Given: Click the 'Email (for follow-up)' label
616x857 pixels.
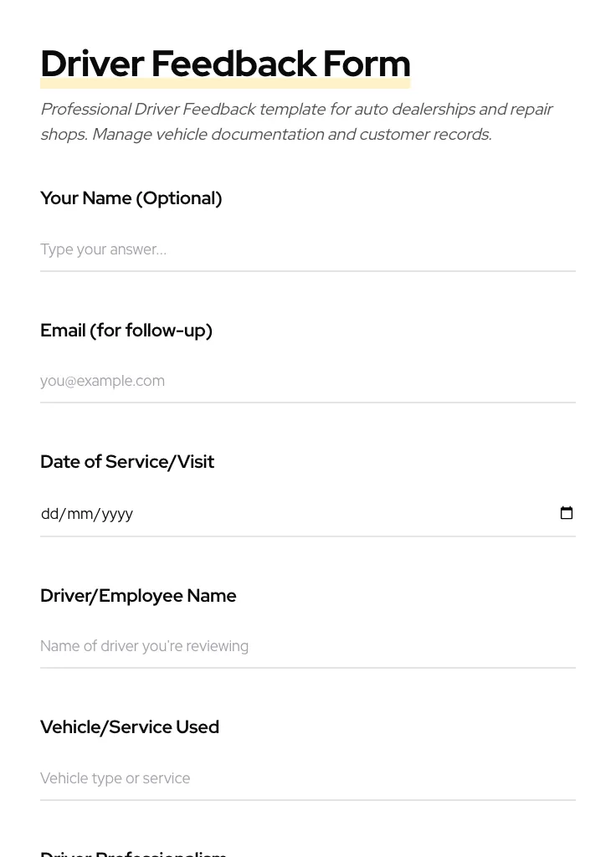Looking at the screenshot, I should coord(126,331).
